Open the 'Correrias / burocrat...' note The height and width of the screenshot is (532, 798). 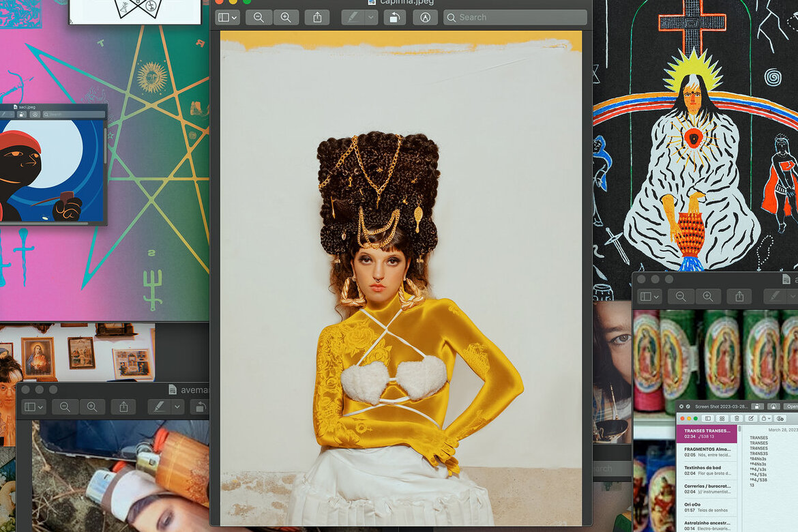coord(707,489)
